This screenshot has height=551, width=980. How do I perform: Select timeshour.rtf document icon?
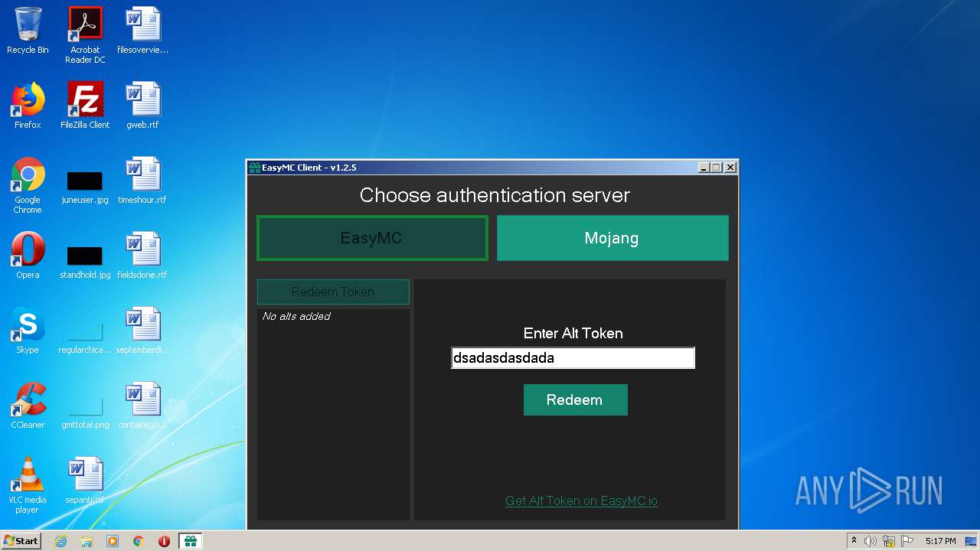tap(142, 181)
